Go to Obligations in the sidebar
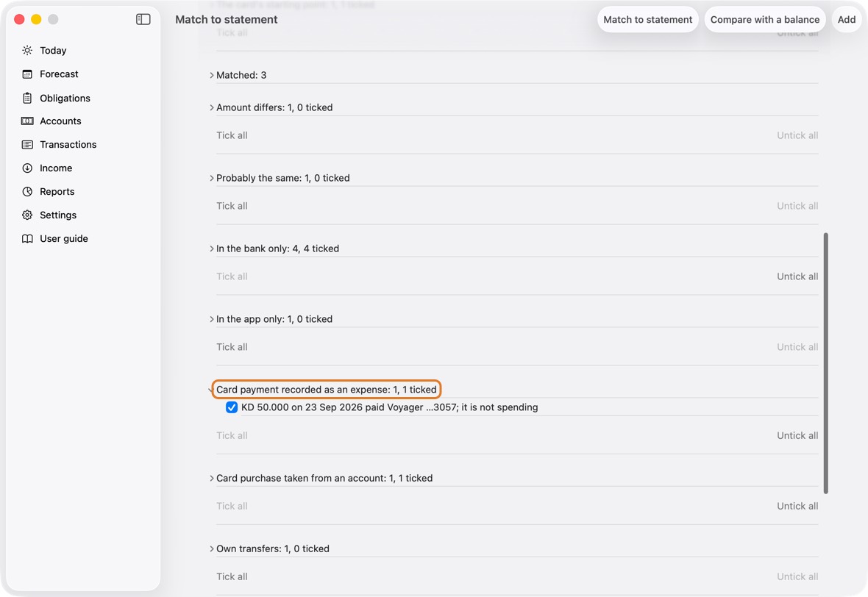 point(83,98)
